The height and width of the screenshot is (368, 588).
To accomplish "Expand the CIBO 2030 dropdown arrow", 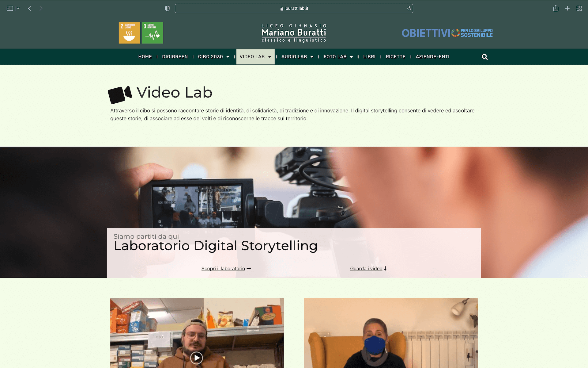I will click(x=228, y=57).
